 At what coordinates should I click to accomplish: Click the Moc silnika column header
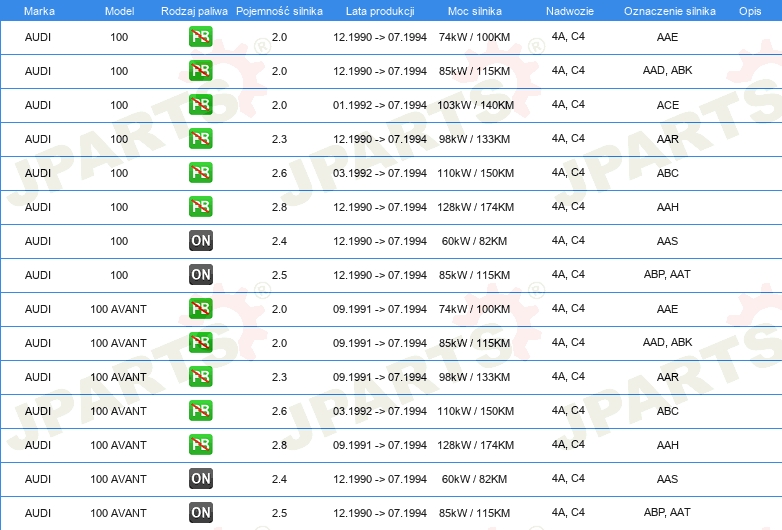[x=475, y=11]
